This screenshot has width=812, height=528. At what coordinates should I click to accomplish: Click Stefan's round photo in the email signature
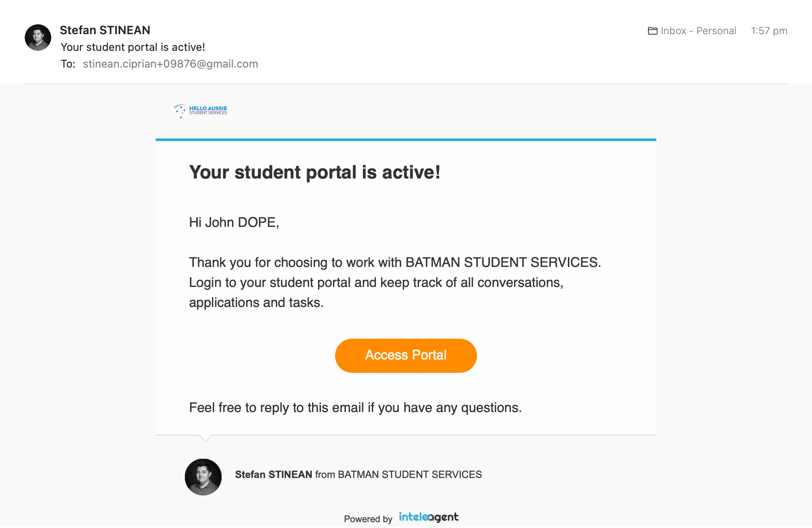203,477
